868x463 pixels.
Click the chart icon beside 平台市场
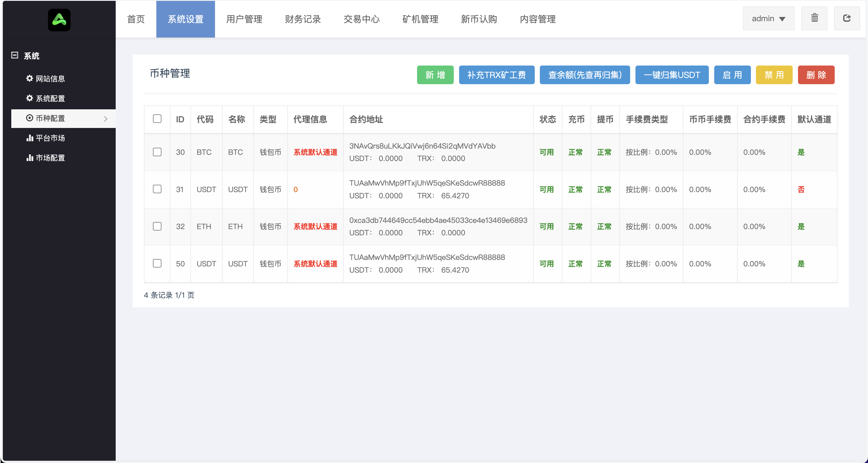click(x=30, y=138)
